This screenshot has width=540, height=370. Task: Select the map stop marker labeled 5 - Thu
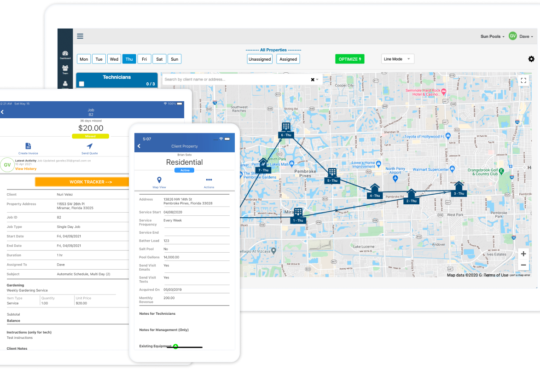[332, 176]
